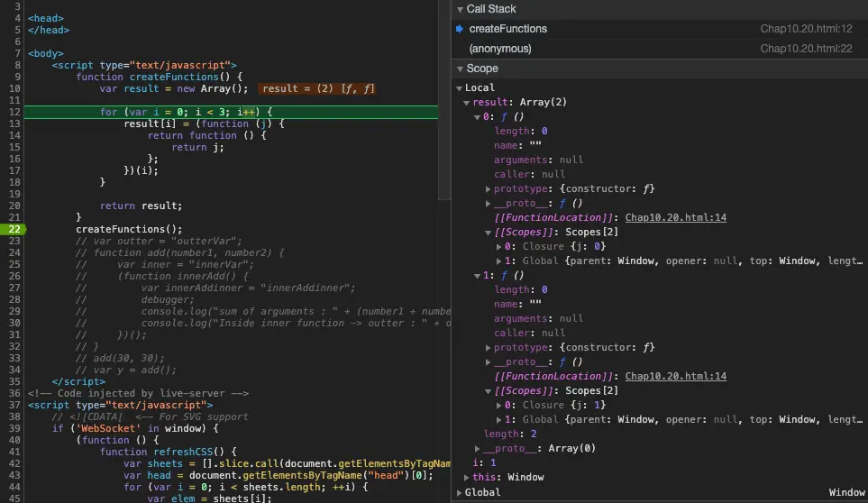Click 'arguments: null' under the 0: f () entry
This screenshot has width=868, height=503.
click(x=539, y=160)
